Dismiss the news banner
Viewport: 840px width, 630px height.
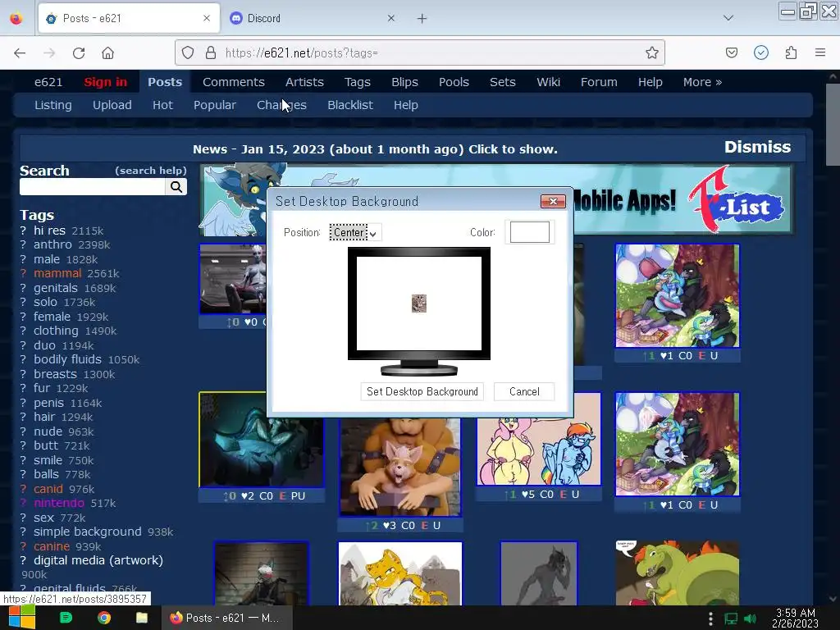[757, 147]
